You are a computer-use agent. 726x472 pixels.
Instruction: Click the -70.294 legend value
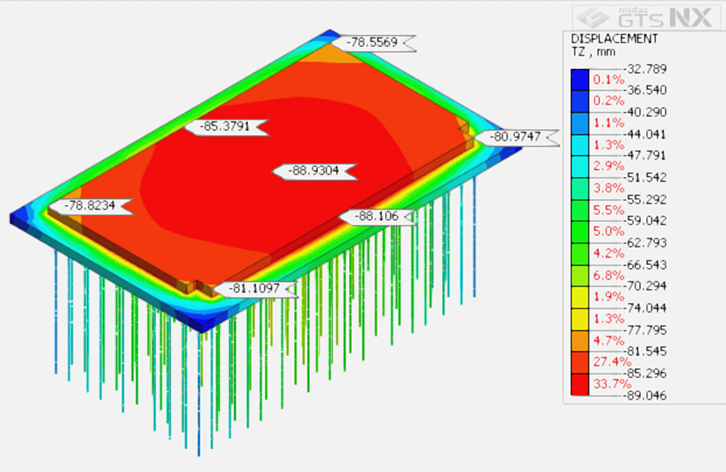(645, 286)
